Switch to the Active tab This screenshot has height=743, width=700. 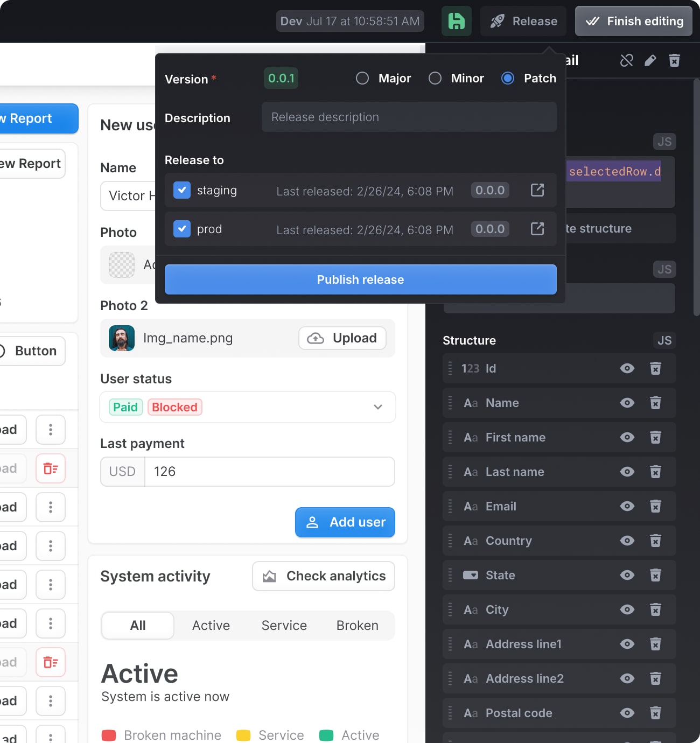point(211,625)
